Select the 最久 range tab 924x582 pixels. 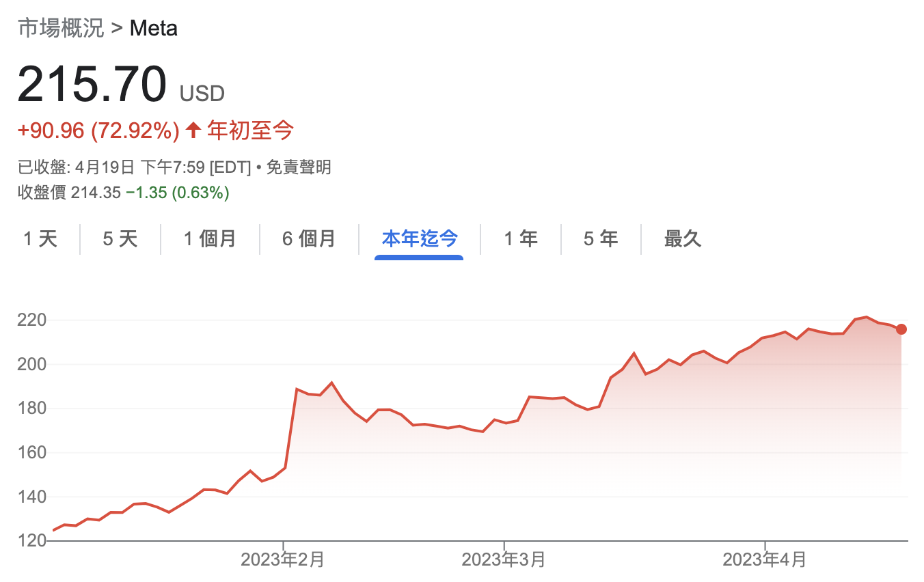(x=683, y=239)
